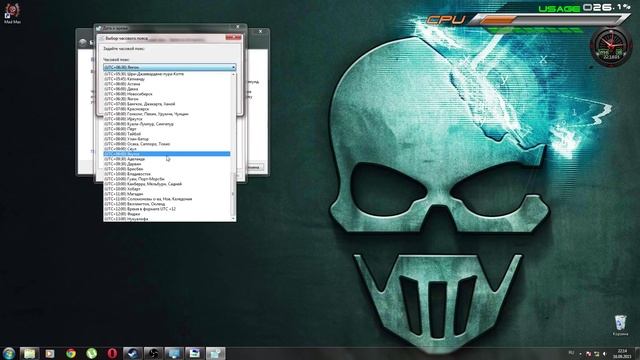Viewport: 640px width, 360px height.
Task: Open the Windows Start menu orb
Action: click(x=9, y=353)
